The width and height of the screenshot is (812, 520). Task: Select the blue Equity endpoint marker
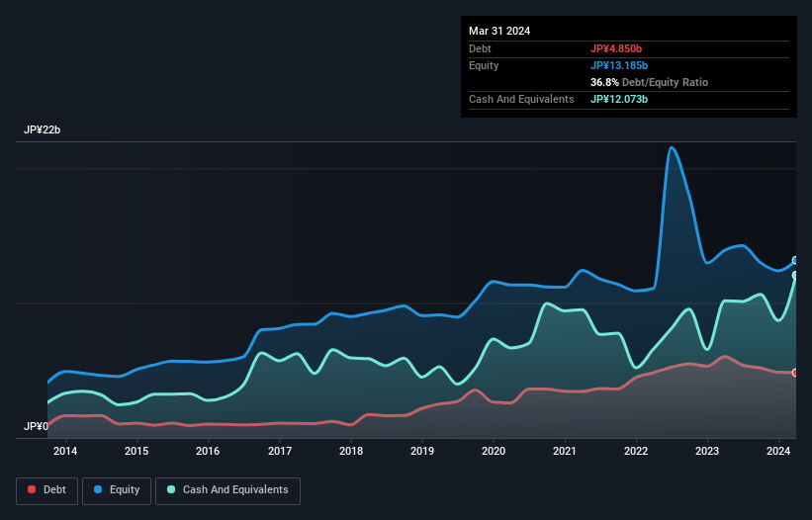pyautogui.click(x=795, y=260)
